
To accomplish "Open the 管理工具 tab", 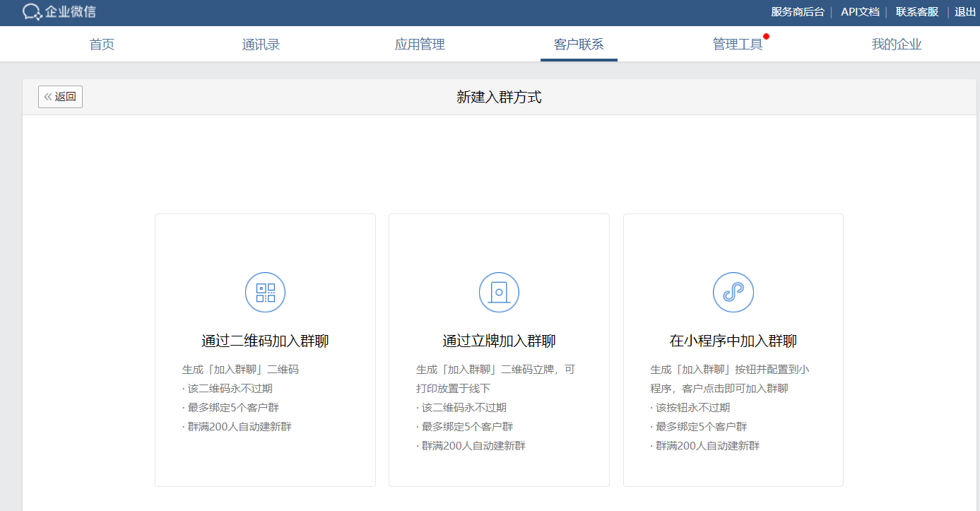I will [738, 45].
